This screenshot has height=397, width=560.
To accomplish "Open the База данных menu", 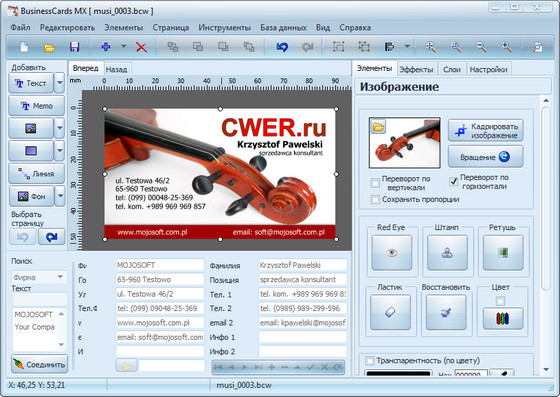I will pyautogui.click(x=283, y=27).
